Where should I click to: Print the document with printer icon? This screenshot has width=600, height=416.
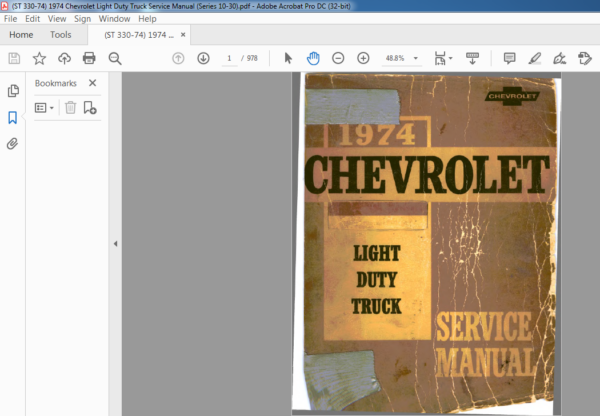[x=89, y=58]
